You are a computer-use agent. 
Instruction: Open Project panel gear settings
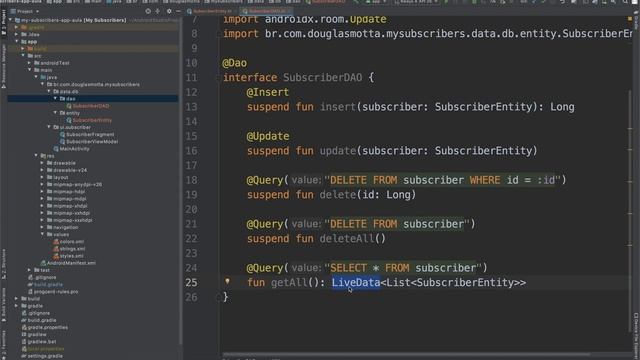[x=169, y=11]
